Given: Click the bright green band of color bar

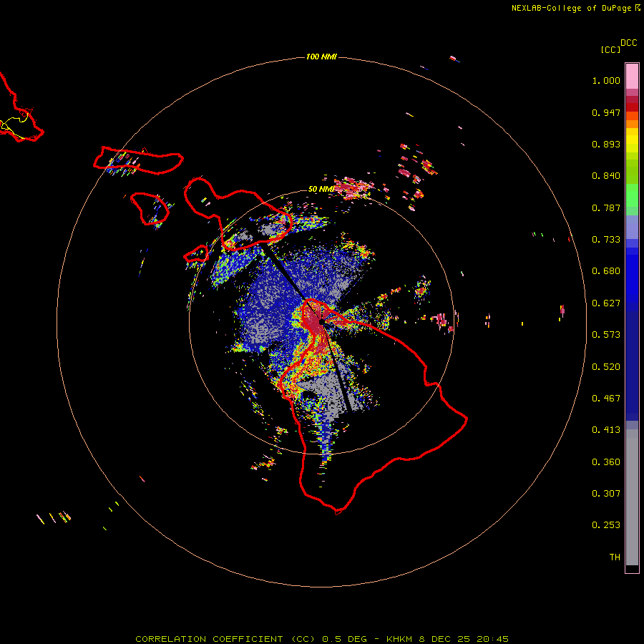Looking at the screenshot, I should [632, 195].
